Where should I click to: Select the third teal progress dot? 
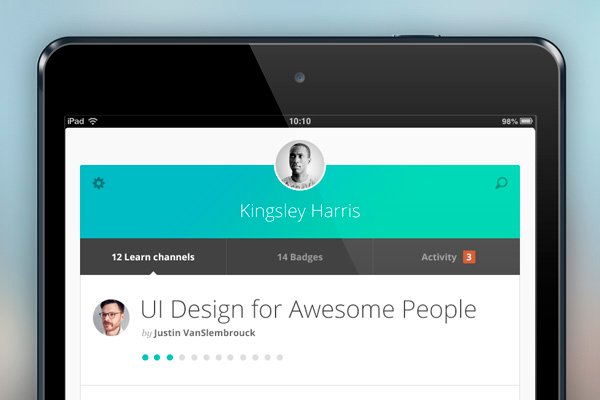click(x=170, y=358)
